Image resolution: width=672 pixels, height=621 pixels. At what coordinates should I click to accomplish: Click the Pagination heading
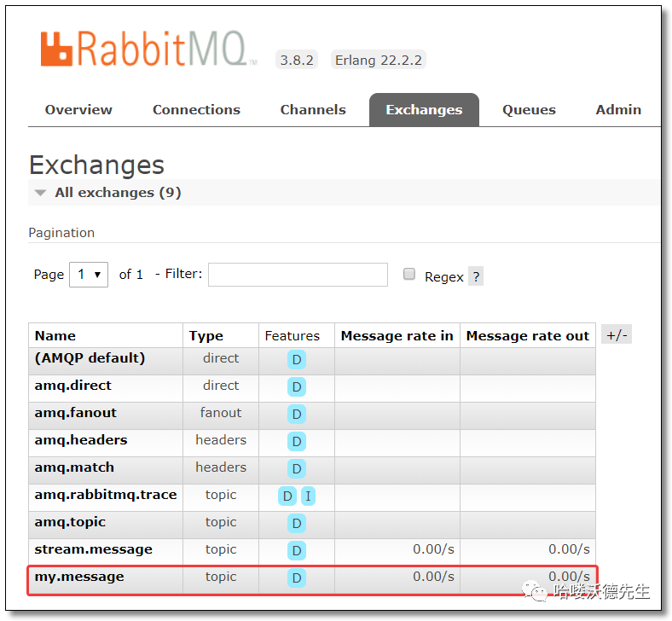pos(61,233)
